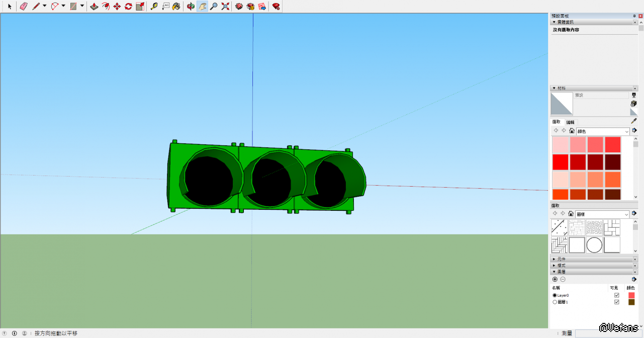Set 圖層1 as active layer radio button
The height and width of the screenshot is (338, 644).
point(555,302)
